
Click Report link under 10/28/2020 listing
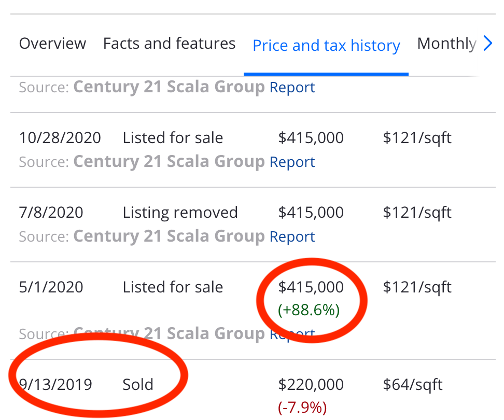tap(292, 162)
